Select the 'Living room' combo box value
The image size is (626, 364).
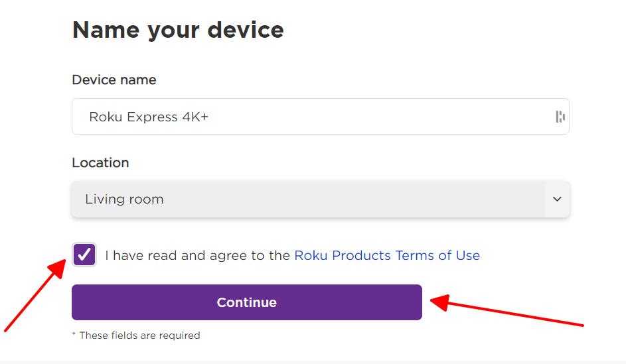124,199
